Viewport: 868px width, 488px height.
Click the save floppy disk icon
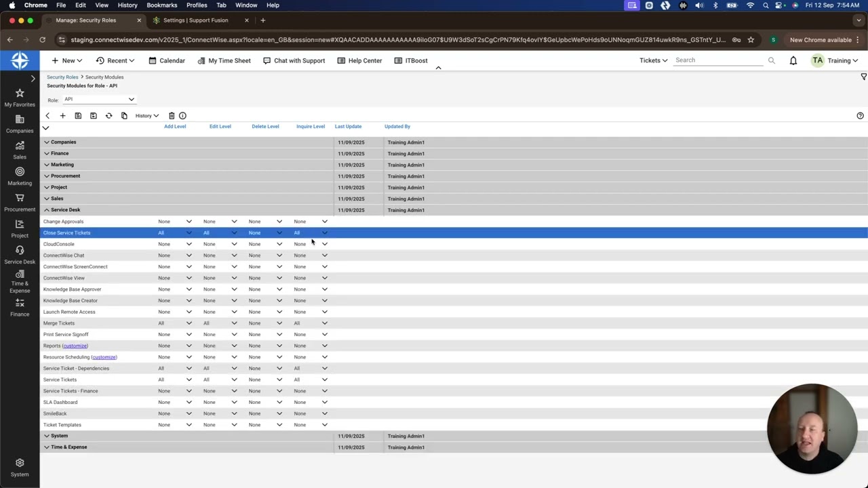tap(78, 116)
